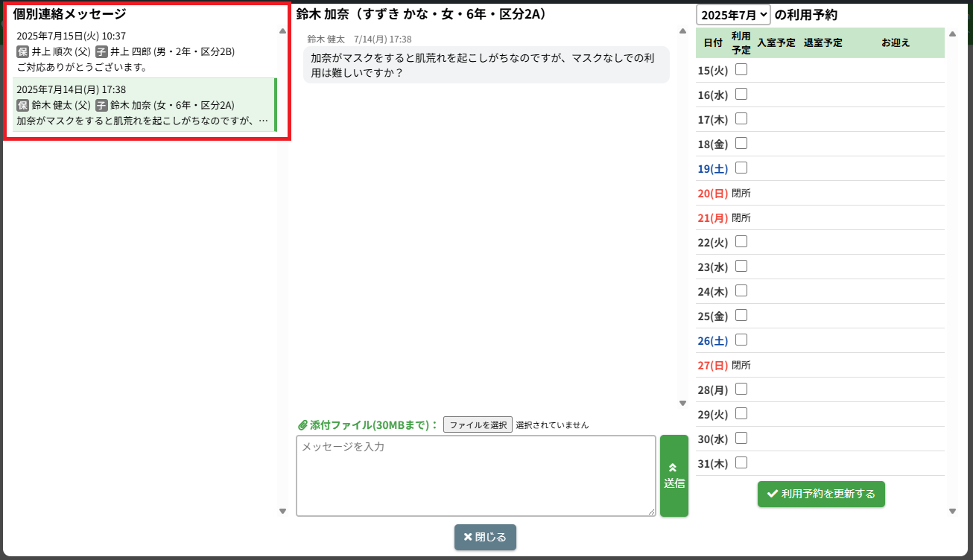Open the 2025年7月 month dropdown
Viewport: 973px width, 560px height.
[x=733, y=15]
